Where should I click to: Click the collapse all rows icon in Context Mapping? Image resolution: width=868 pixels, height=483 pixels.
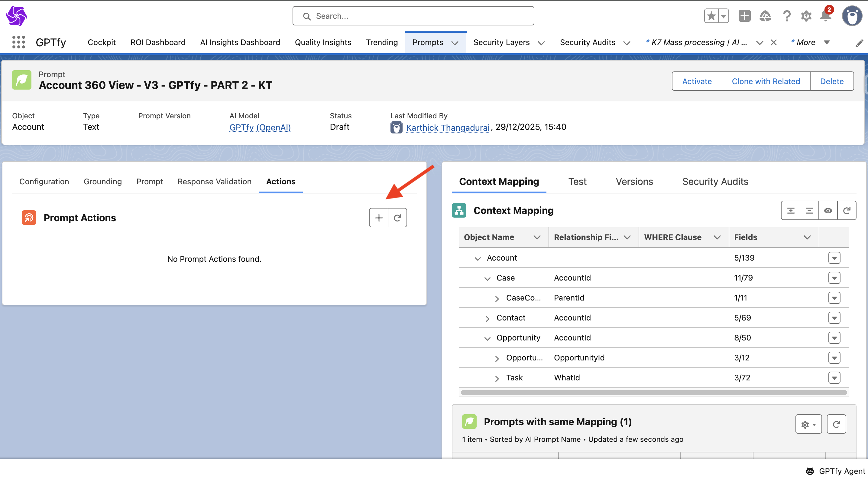(809, 210)
